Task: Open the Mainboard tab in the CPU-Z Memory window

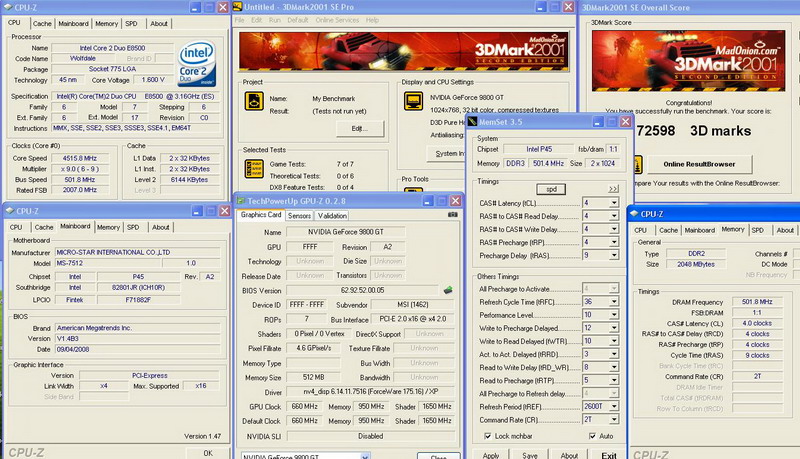Action: [699, 231]
